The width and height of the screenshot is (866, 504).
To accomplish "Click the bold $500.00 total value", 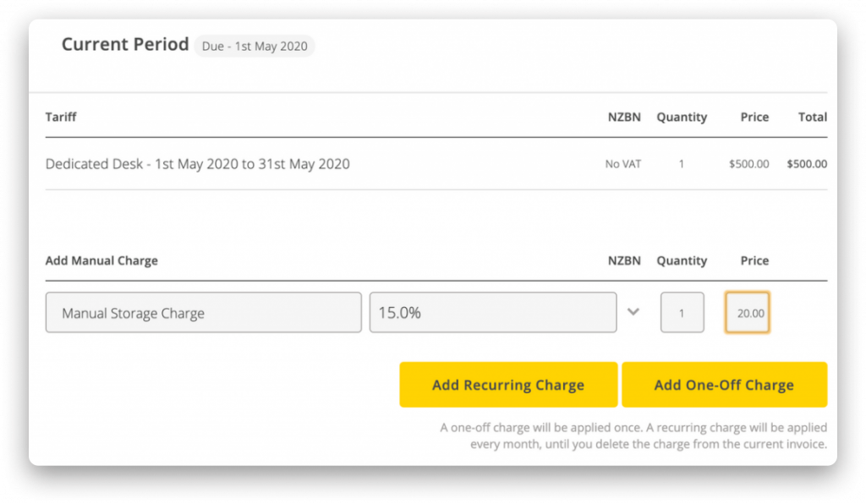I will click(807, 164).
